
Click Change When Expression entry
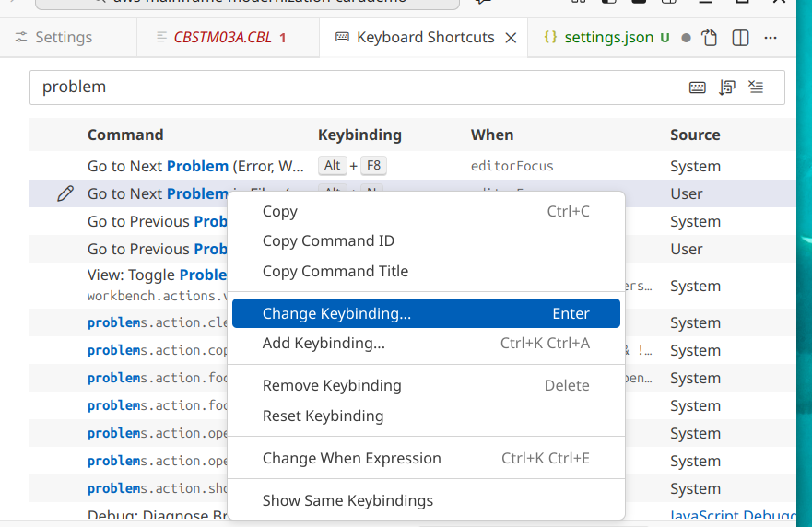point(351,458)
